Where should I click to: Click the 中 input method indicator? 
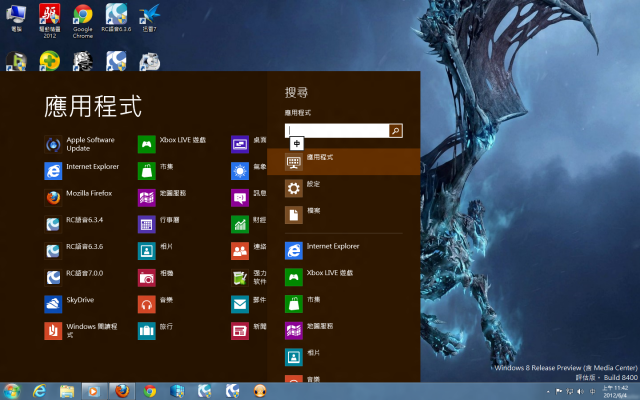(x=297, y=144)
